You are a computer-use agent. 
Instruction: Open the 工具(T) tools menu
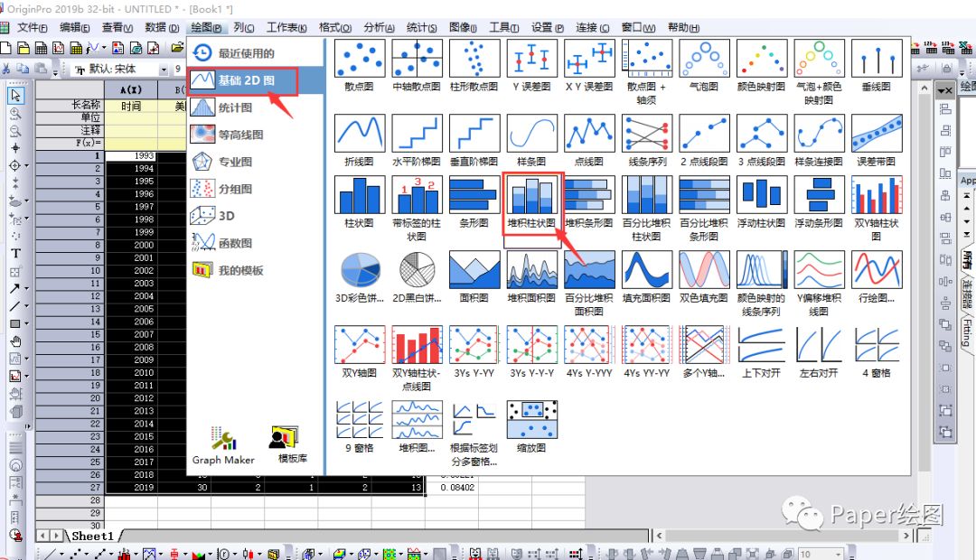504,27
